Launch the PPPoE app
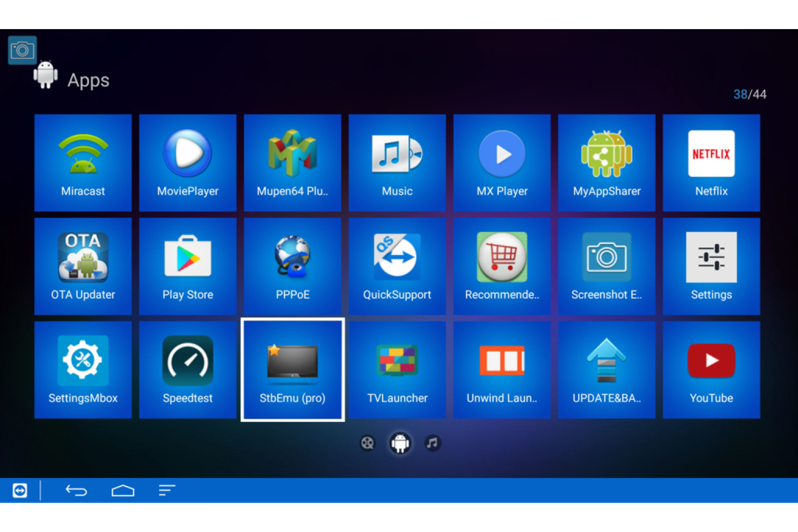Image resolution: width=798 pixels, height=532 pixels. 292,266
